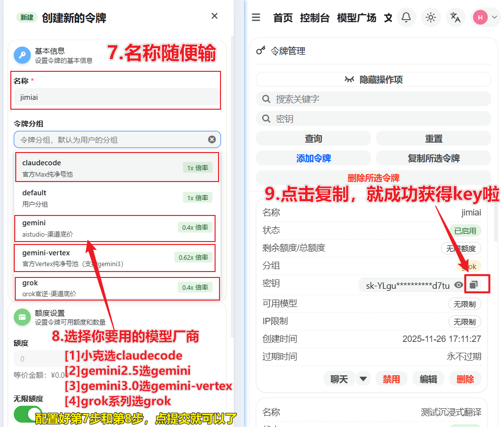Reveal the secret key with eye icon

coord(459,285)
